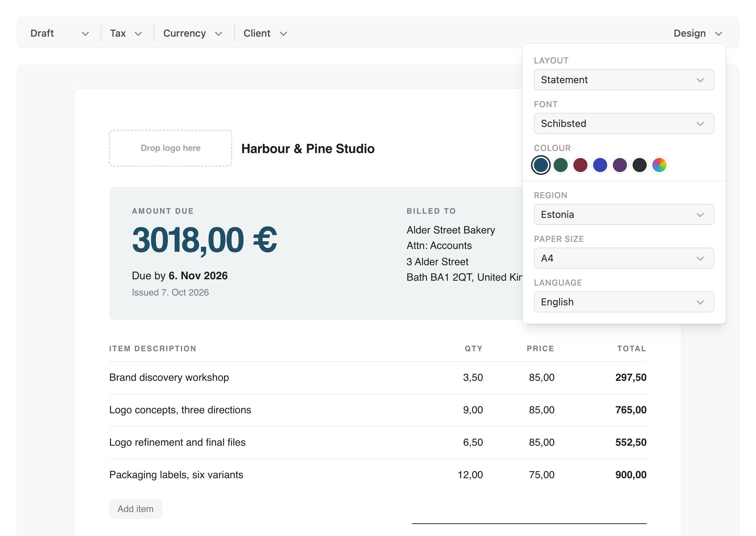This screenshot has width=756, height=536.
Task: Open the Font dropdown showing Schibsted
Action: coord(624,123)
